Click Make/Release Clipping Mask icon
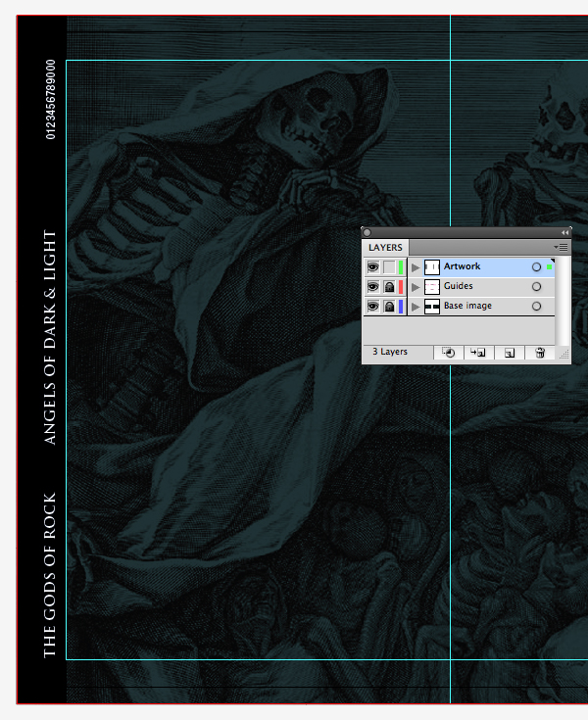The height and width of the screenshot is (720, 588). tap(449, 353)
